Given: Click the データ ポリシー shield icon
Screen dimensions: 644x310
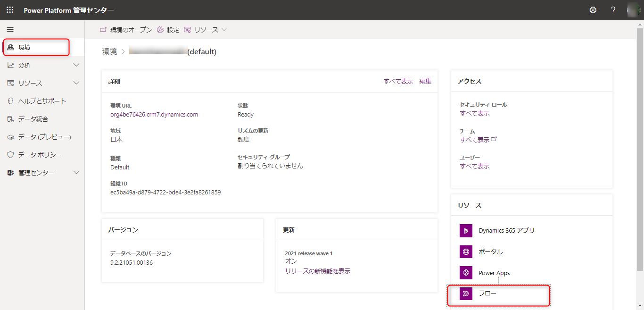Looking at the screenshot, I should tap(10, 155).
